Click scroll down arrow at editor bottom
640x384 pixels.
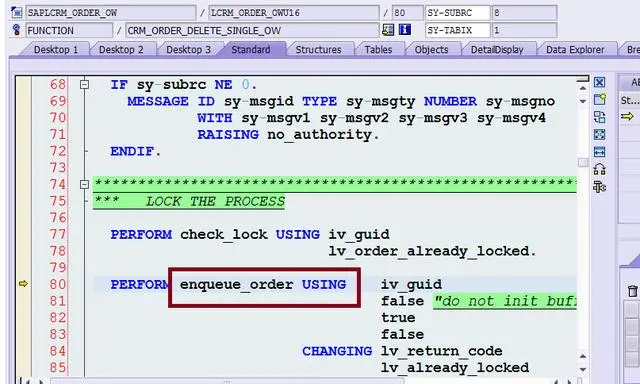[x=583, y=369]
